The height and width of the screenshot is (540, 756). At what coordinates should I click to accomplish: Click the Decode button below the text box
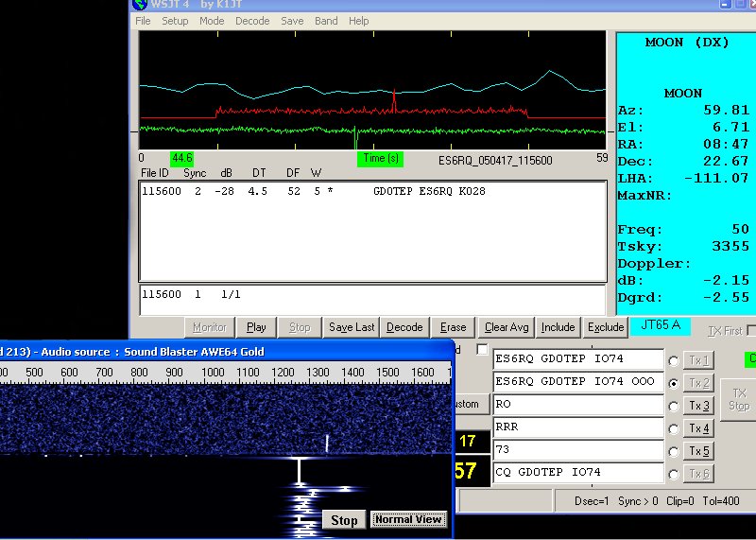tap(404, 327)
